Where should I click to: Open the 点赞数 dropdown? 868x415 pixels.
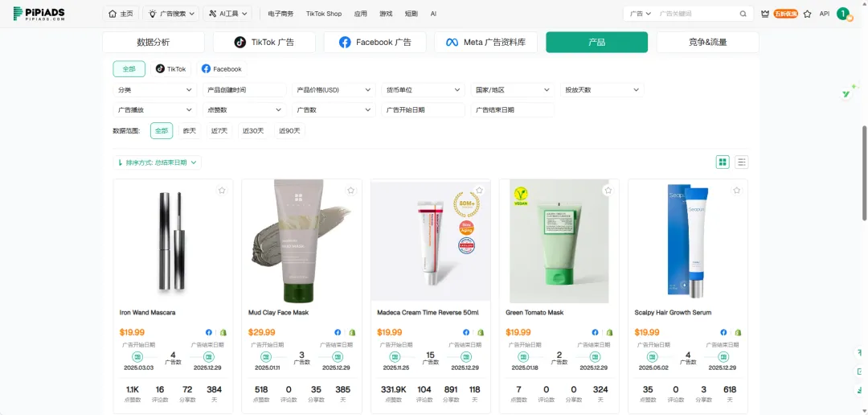pyautogui.click(x=244, y=109)
